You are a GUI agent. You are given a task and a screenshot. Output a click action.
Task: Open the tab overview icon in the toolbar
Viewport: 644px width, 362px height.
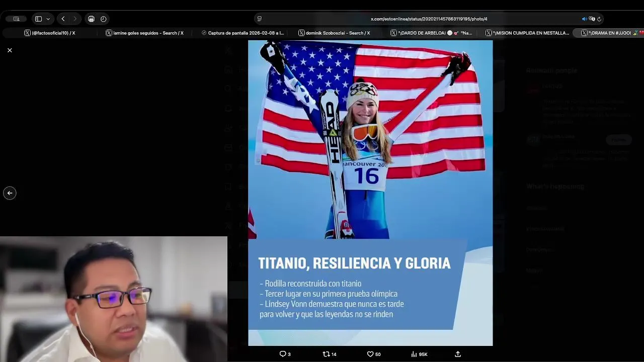pos(91,19)
